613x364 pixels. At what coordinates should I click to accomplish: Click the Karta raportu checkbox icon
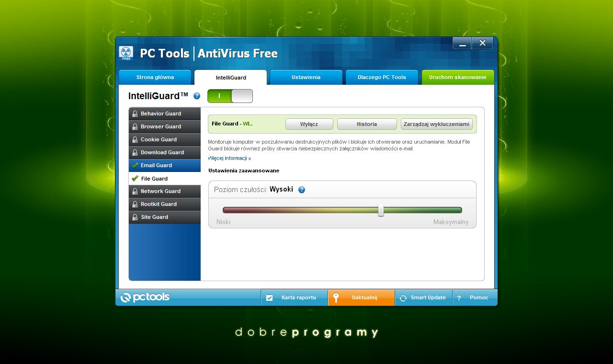click(x=269, y=298)
